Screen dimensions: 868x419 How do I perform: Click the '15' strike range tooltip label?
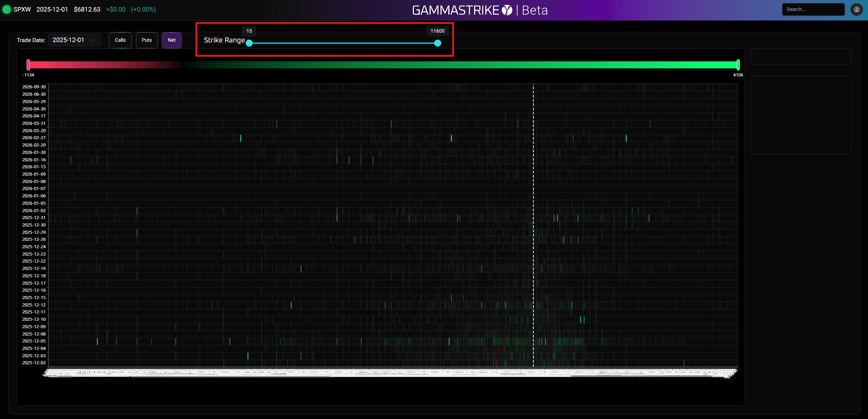tap(249, 31)
